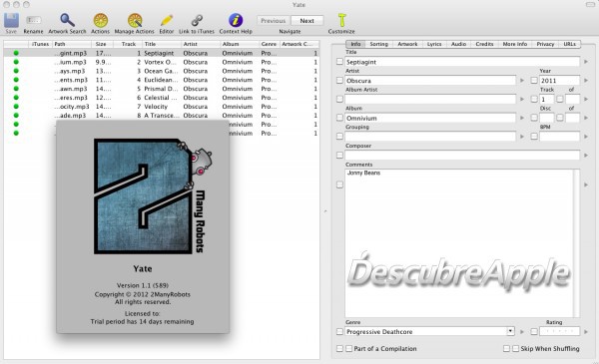This screenshot has height=364, width=599.
Task: Toggle the Title field checkbox
Action: pyautogui.click(x=339, y=62)
